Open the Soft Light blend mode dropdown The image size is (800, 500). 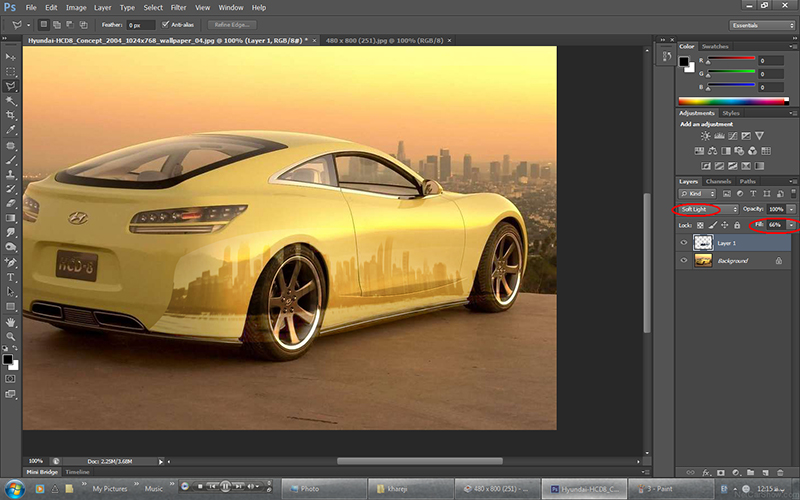708,209
